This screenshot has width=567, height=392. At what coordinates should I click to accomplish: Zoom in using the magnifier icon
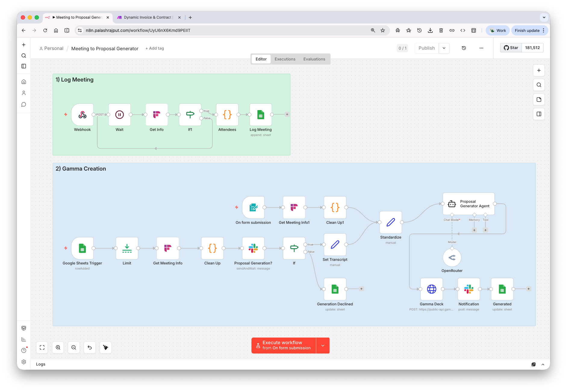click(x=58, y=347)
